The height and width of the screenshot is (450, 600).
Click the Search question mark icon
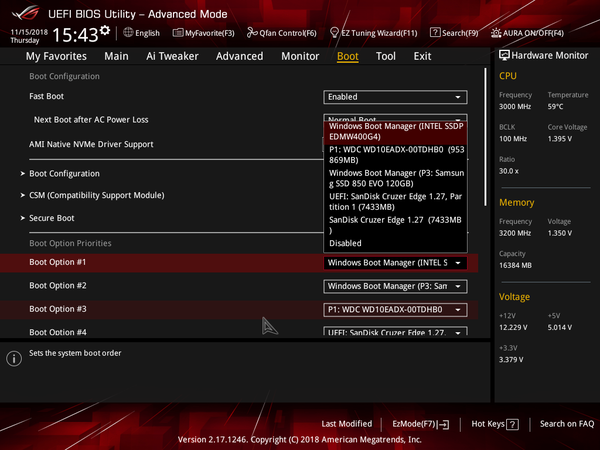435,33
